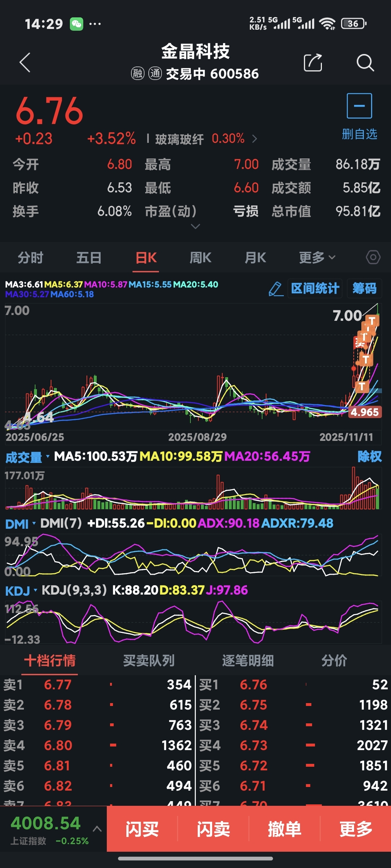Tap the MA5:6.37 moving average legend
Viewport: 391px width, 868px height.
pyautogui.click(x=63, y=284)
